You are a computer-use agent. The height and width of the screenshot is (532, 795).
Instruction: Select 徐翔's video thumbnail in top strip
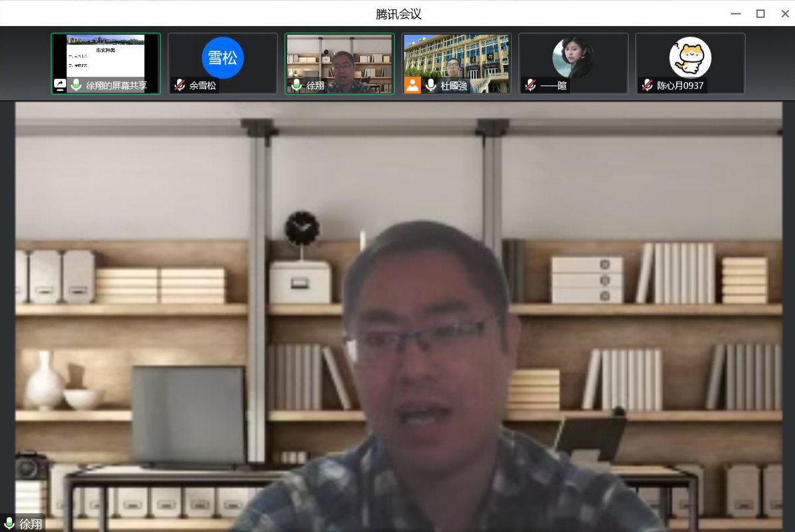[339, 60]
